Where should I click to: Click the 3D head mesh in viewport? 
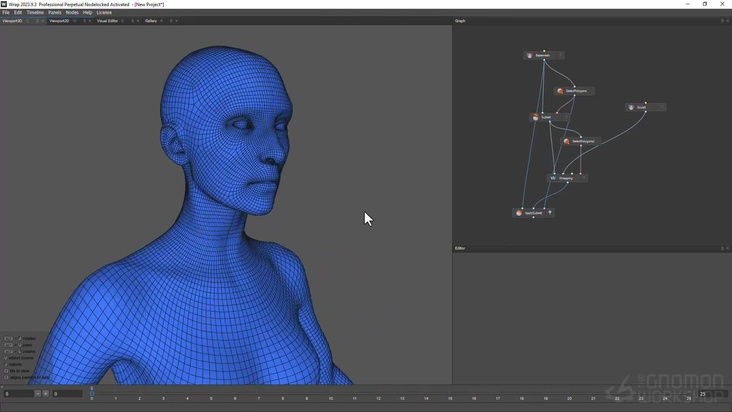click(x=224, y=131)
